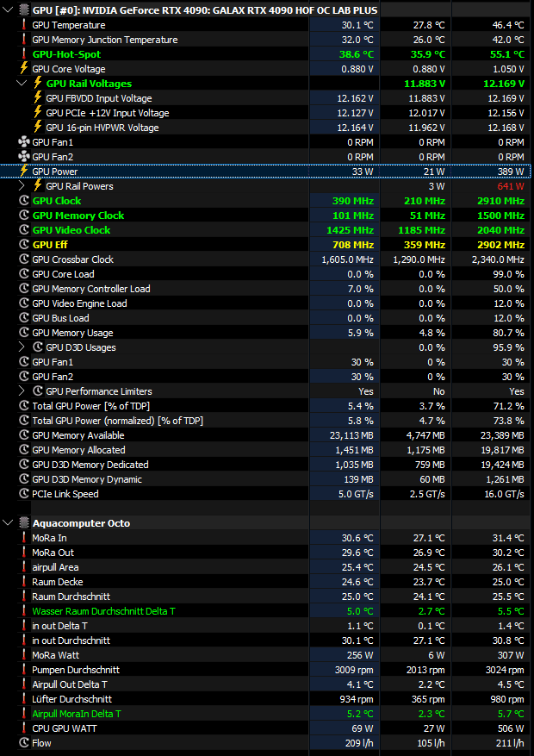Click the lightning icon of GPU PCIe +12V Input Voltage
This screenshot has width=534, height=756.
click(38, 112)
